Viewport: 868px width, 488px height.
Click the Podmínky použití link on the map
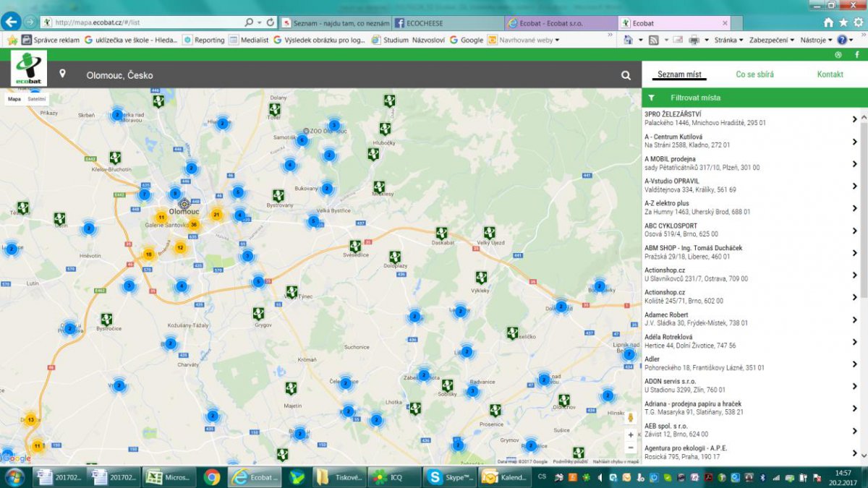(570, 461)
